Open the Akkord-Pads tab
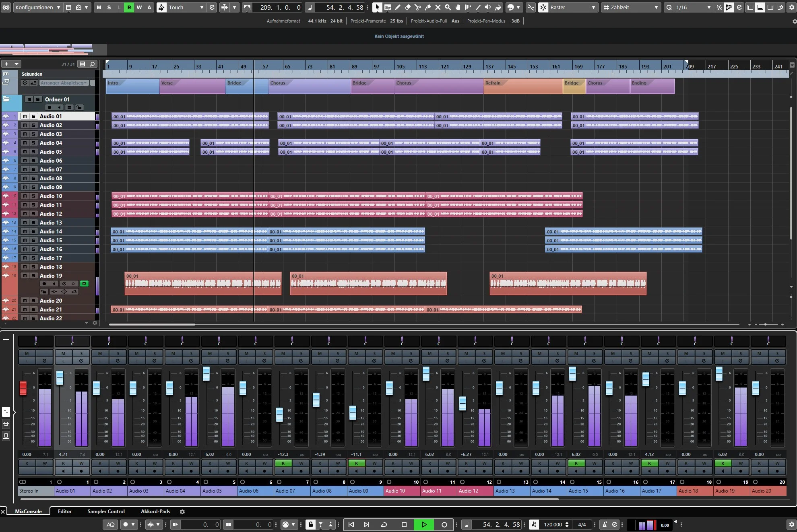Screen dimensions: 797x532 pyautogui.click(x=155, y=511)
